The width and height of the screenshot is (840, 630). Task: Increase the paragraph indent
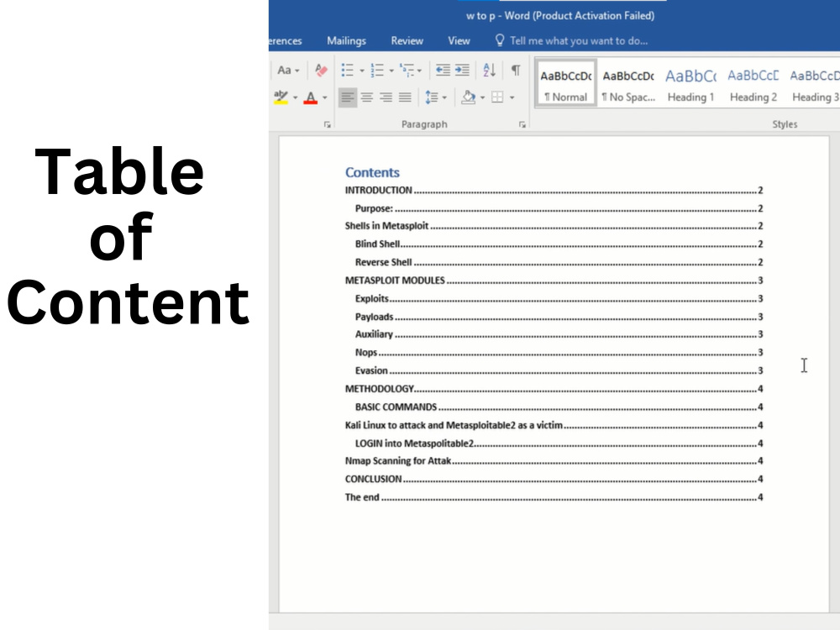(462, 71)
